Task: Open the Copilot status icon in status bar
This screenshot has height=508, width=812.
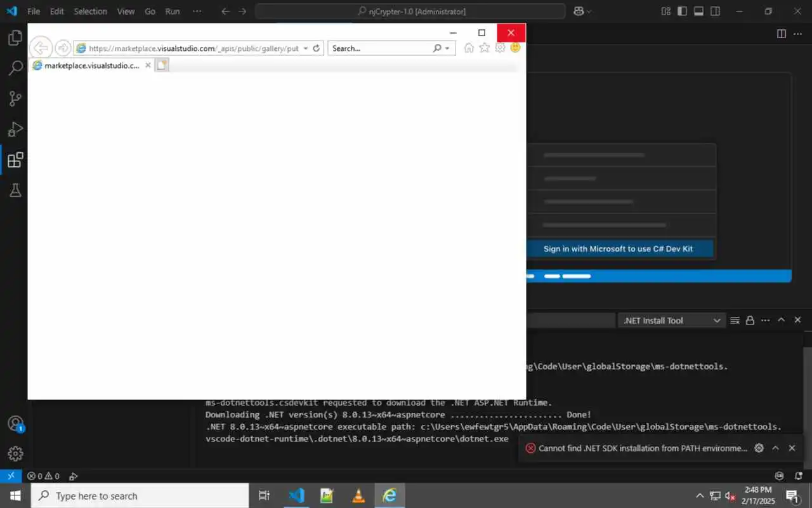Action: tap(780, 476)
